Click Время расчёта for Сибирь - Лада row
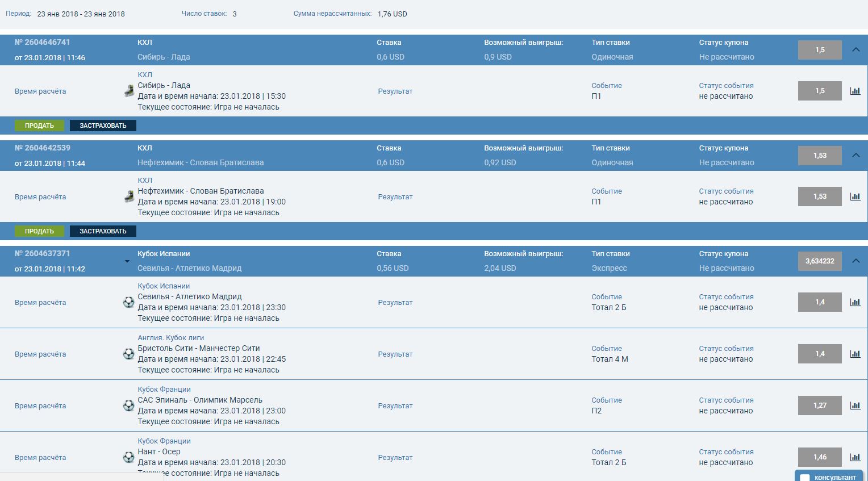This screenshot has height=481, width=868. pyautogui.click(x=40, y=91)
